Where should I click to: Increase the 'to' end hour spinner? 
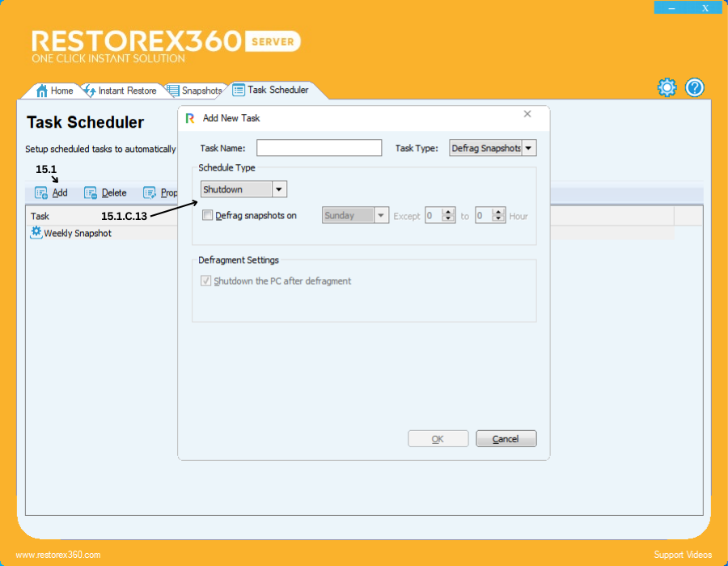coord(498,212)
